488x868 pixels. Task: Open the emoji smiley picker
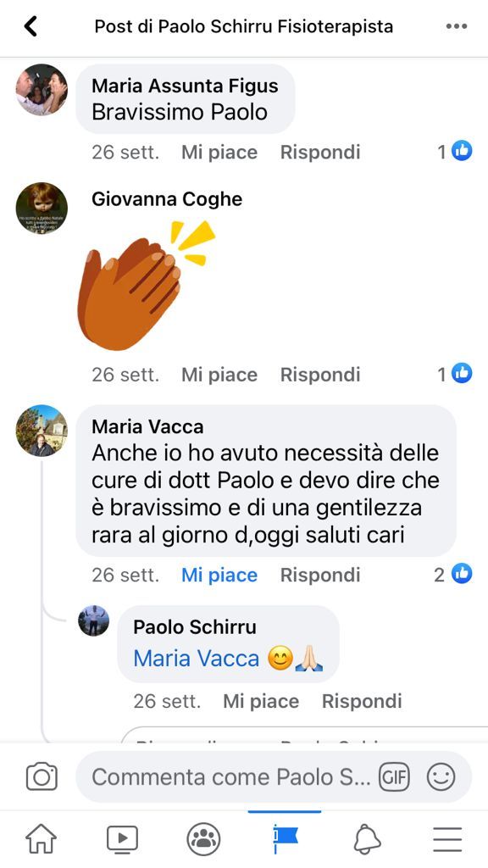[441, 777]
